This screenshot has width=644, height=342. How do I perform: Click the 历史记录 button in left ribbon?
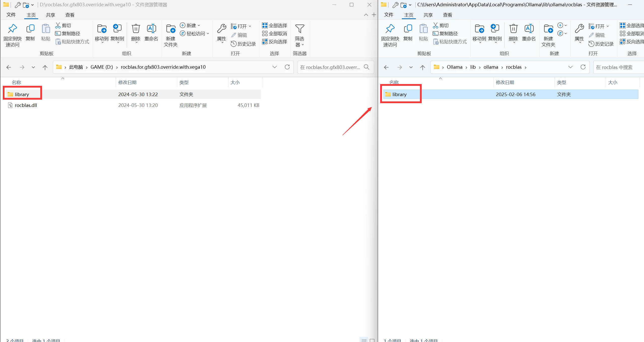tap(243, 44)
